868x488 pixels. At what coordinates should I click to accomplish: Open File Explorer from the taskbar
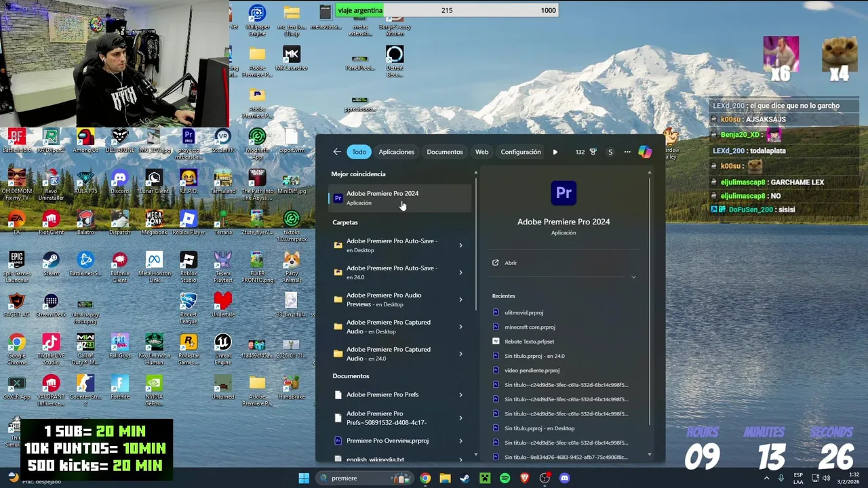point(445,478)
